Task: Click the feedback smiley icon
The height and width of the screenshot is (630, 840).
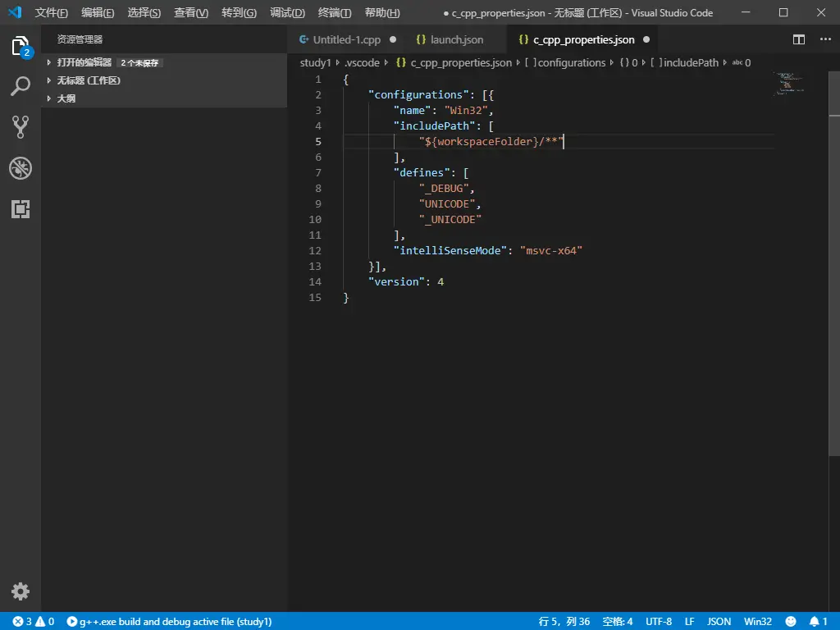Action: [791, 622]
